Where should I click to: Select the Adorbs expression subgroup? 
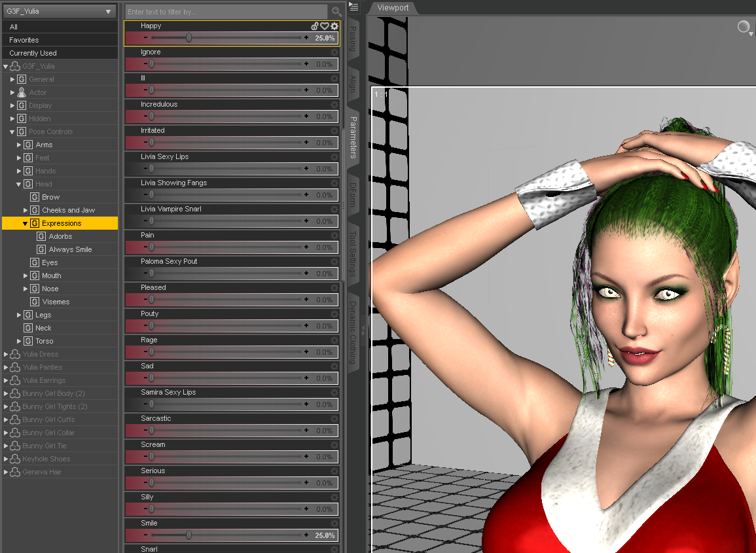point(60,236)
